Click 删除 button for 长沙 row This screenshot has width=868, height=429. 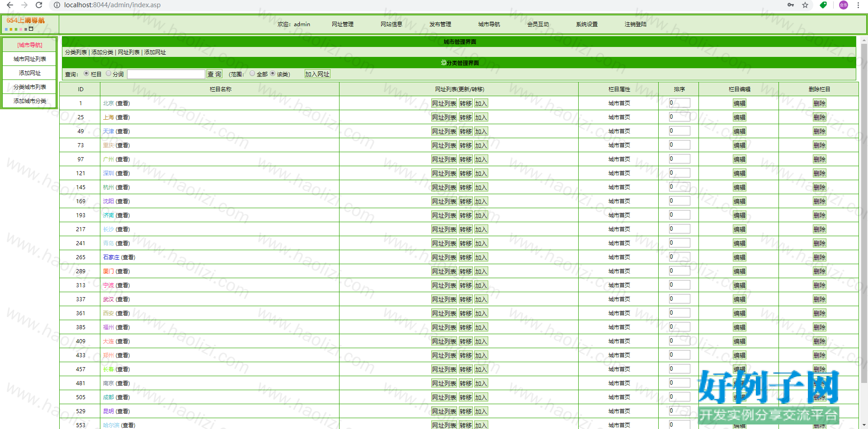click(819, 229)
